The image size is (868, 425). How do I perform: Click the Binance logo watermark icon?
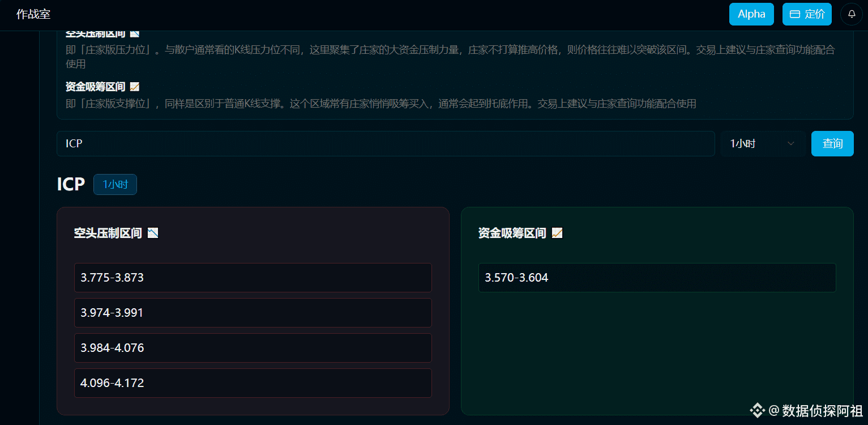click(757, 410)
